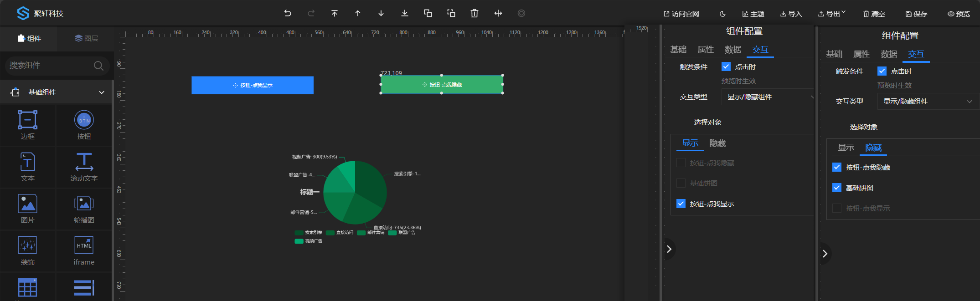The height and width of the screenshot is (301, 980).
Task: Check 按钮-点我显示 in right panel
Action: 837,208
